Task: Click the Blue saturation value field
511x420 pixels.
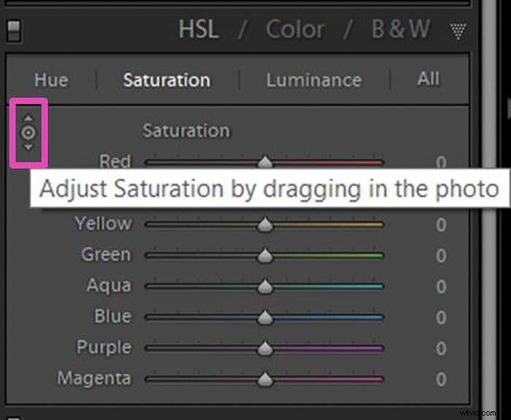Action: point(441,317)
